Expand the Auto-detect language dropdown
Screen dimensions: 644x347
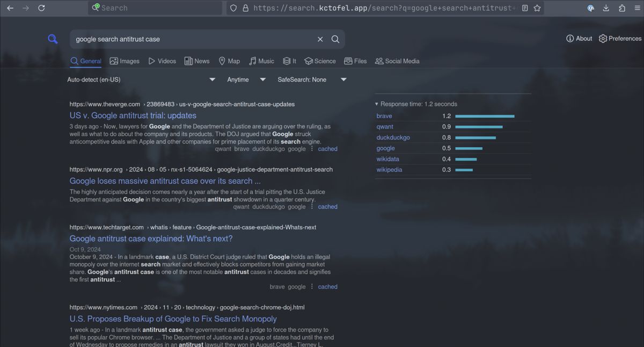[x=141, y=79]
